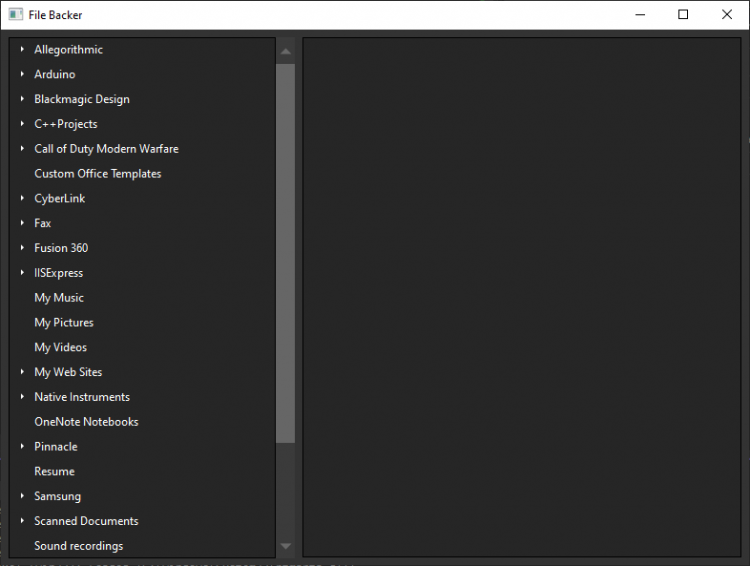Expand the Arduino tree node arrow
This screenshot has height=566, width=750.
[22, 74]
